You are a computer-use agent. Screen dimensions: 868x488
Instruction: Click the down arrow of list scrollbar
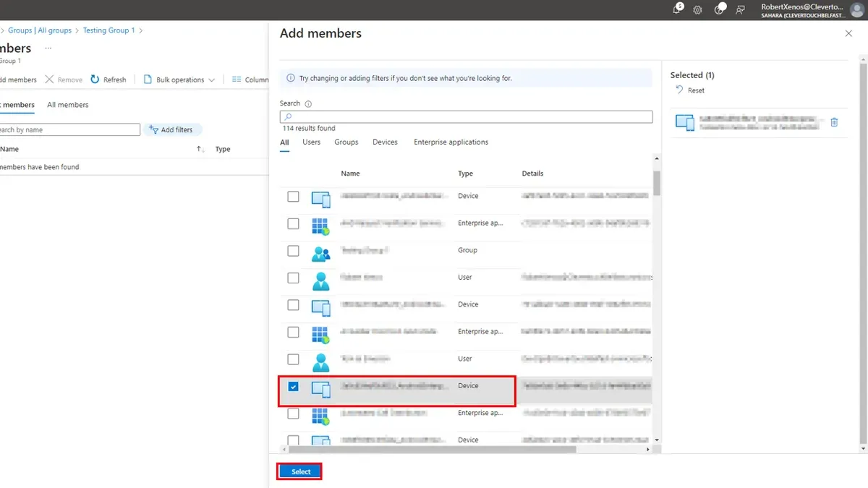click(657, 440)
